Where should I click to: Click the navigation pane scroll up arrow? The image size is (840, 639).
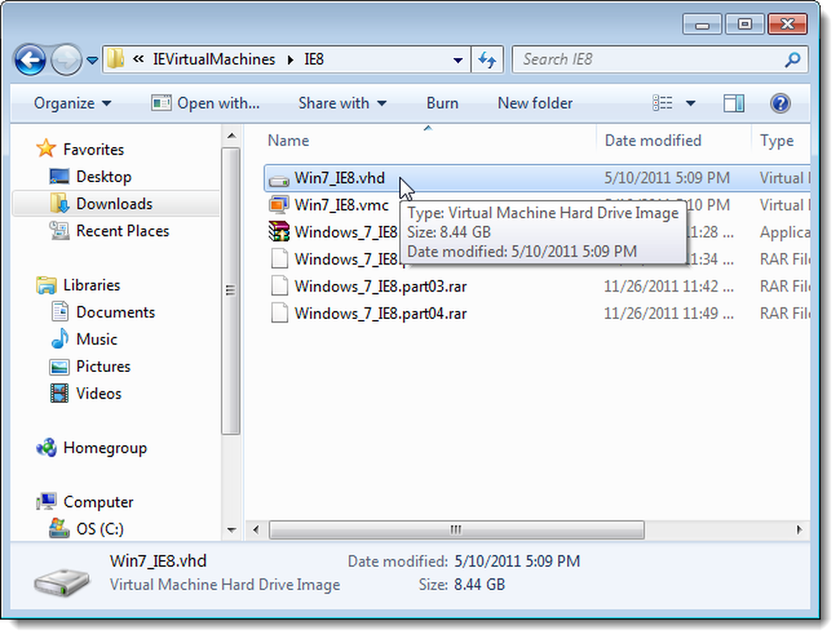coord(232,136)
